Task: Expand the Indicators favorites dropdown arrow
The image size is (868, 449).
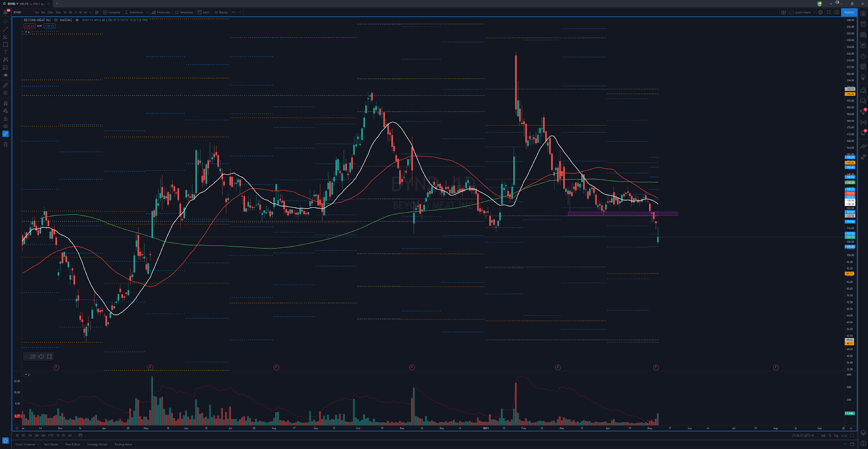Action: coord(148,12)
